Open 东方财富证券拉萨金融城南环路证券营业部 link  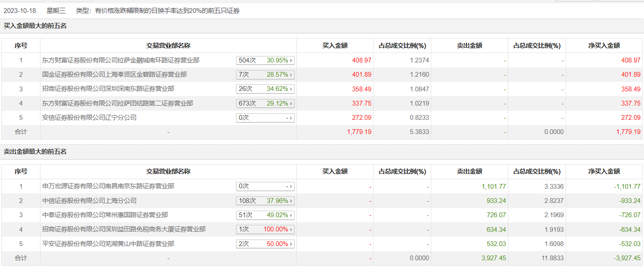coord(121,60)
